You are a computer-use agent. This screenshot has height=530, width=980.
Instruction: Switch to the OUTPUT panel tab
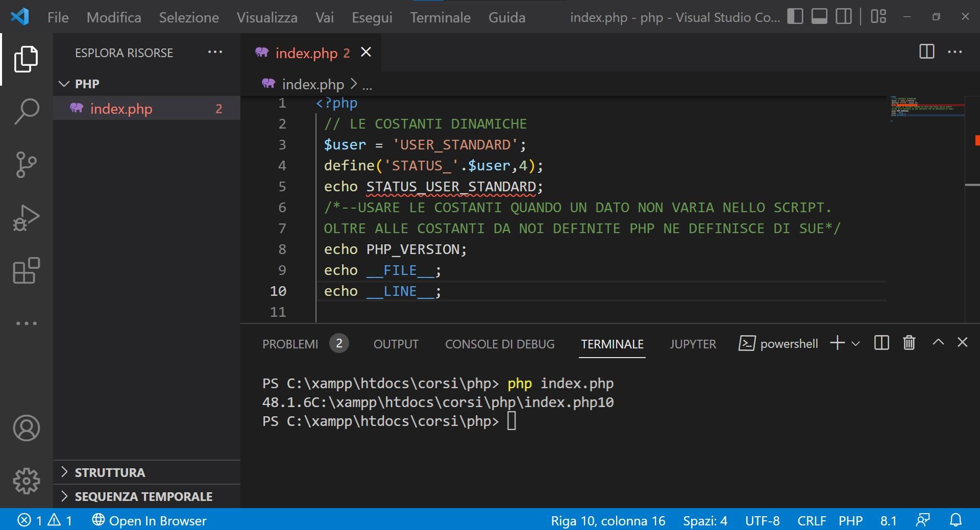tap(396, 344)
